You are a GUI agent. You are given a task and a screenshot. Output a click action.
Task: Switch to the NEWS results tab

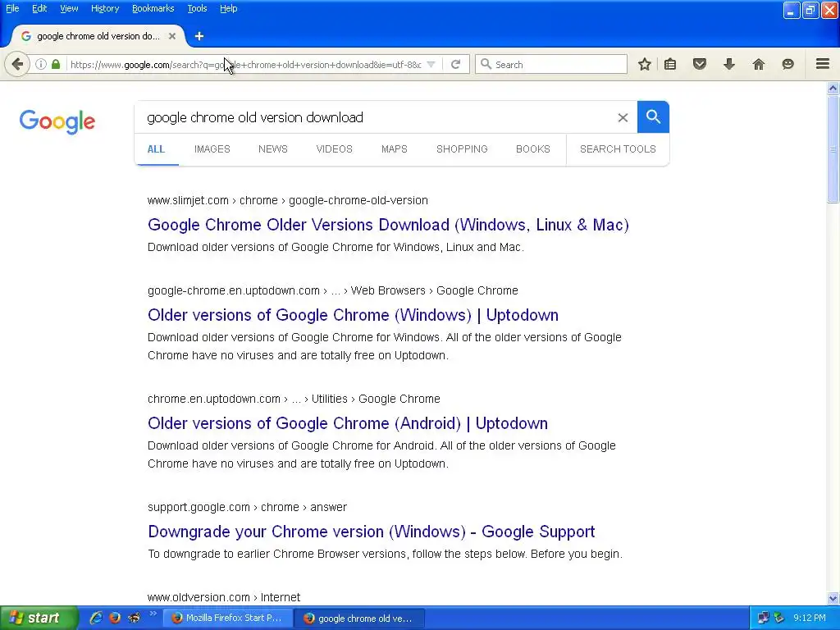(x=272, y=149)
